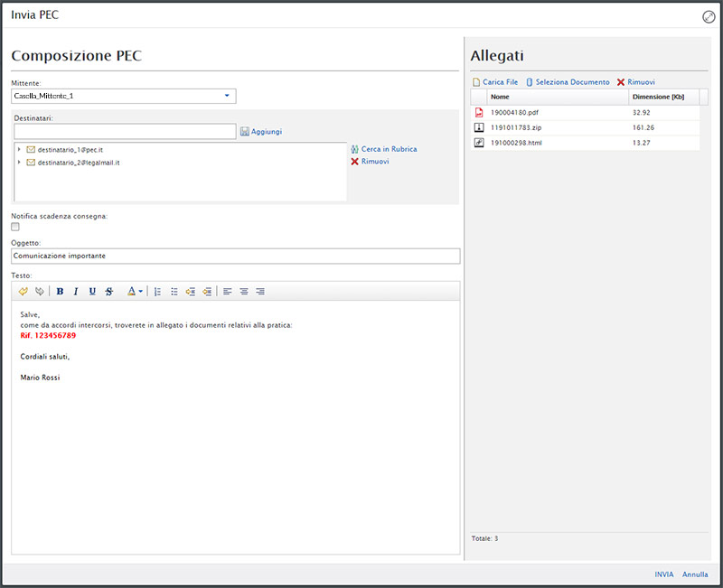This screenshot has height=588, width=723.
Task: Choose Seleziona Documento in Allegati
Action: [x=568, y=82]
